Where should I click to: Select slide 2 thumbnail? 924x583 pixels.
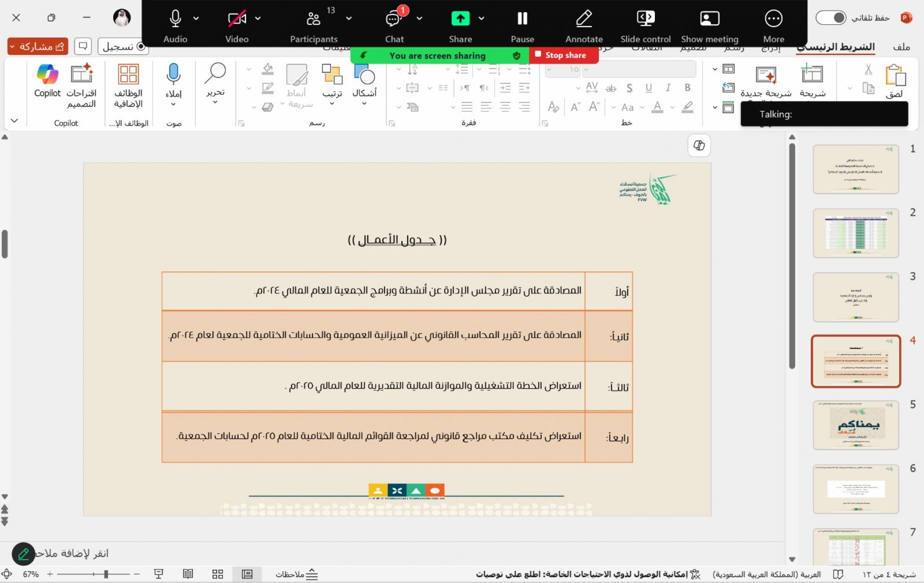pyautogui.click(x=856, y=233)
